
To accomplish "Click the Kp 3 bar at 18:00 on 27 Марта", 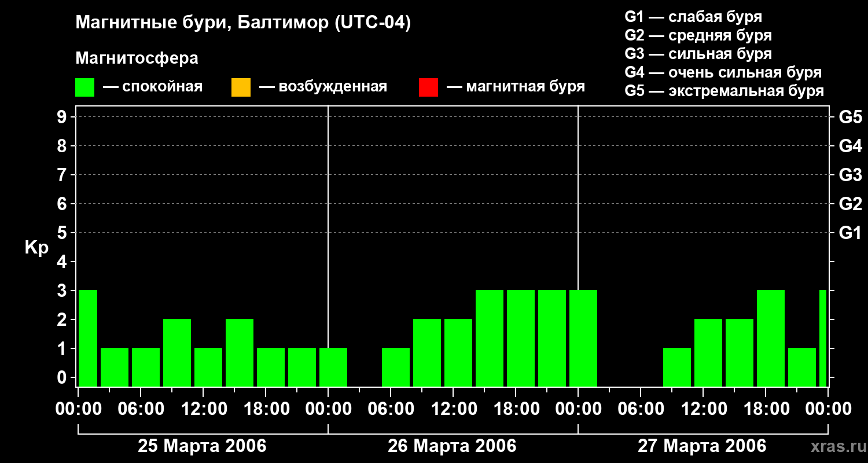I will tap(771, 338).
